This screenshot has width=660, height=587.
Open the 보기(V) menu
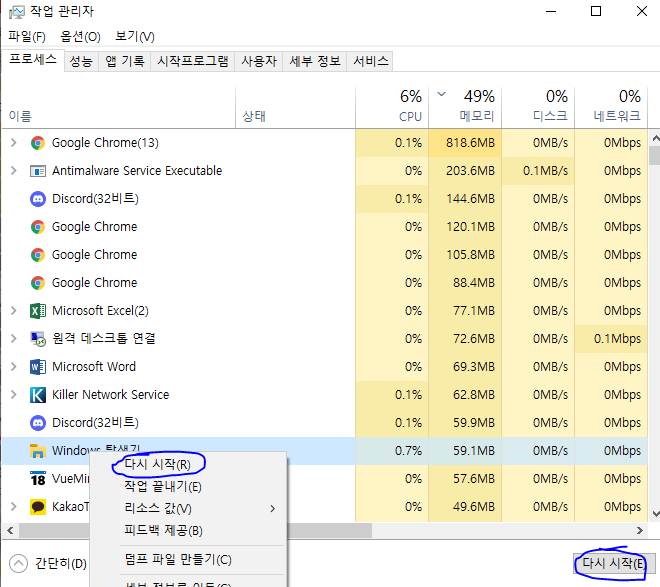(x=135, y=37)
